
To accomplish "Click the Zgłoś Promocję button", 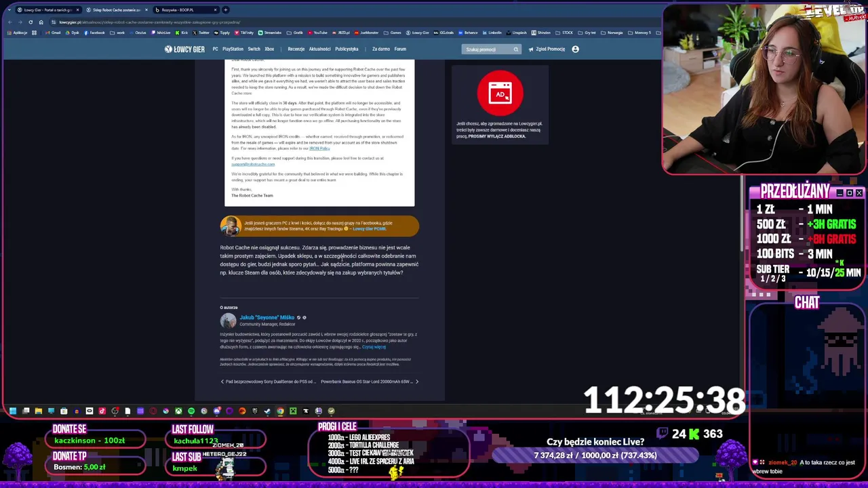I will point(547,49).
